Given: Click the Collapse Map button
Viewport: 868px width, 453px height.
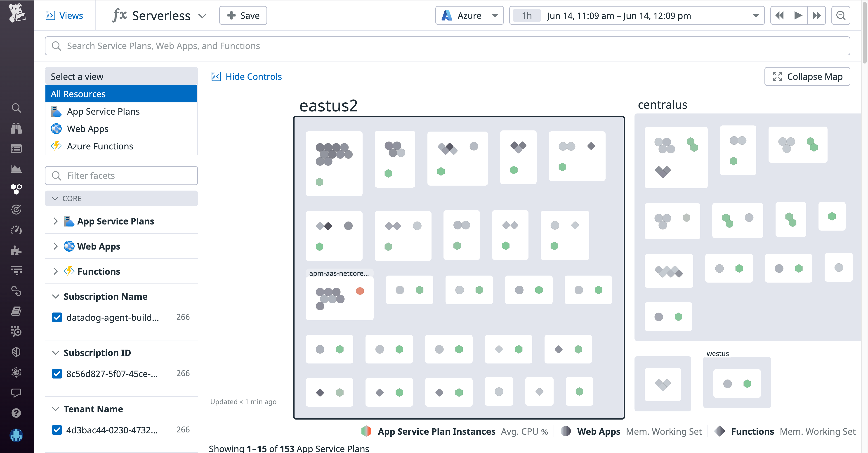Looking at the screenshot, I should (x=807, y=76).
